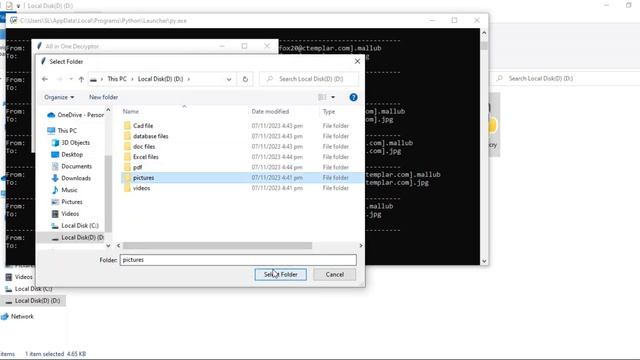The height and width of the screenshot is (360, 640).
Task: Select the Excel files folder icon
Action: point(127,157)
